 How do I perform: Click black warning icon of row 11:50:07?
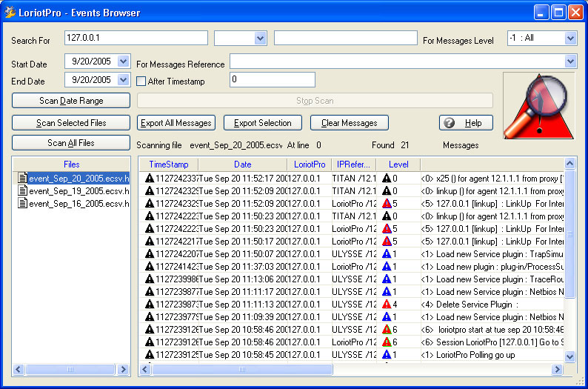click(x=150, y=254)
